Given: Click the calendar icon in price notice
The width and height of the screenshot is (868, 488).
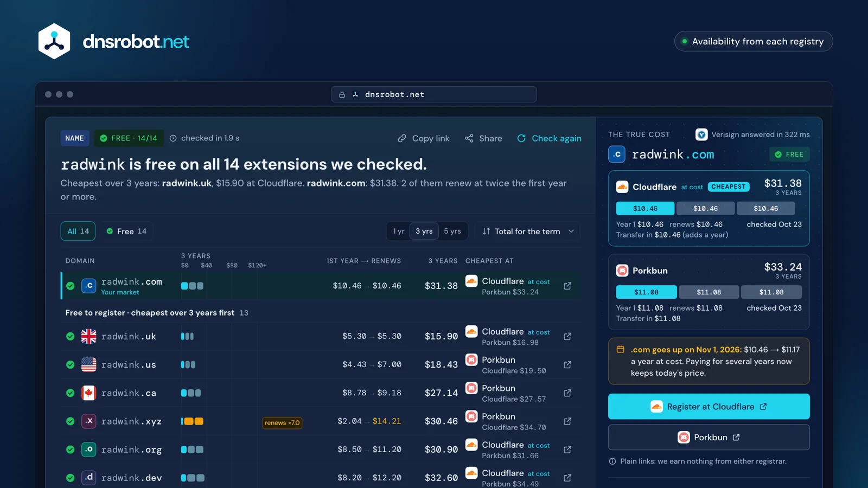Looking at the screenshot, I should point(621,350).
